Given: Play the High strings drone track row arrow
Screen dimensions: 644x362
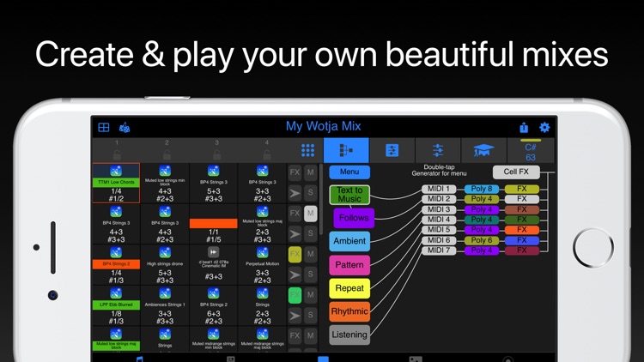Looking at the screenshot, I should pos(295,275).
